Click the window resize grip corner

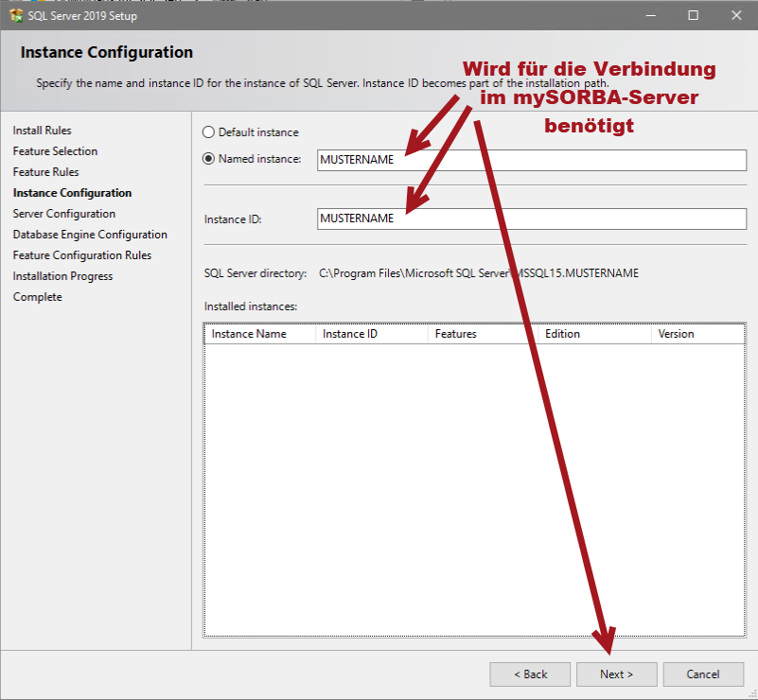[751, 693]
